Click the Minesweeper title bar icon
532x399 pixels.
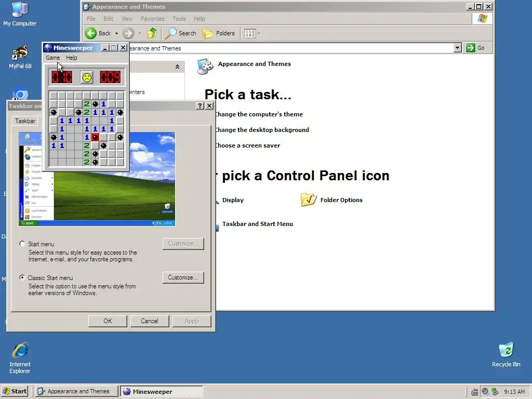tap(48, 48)
